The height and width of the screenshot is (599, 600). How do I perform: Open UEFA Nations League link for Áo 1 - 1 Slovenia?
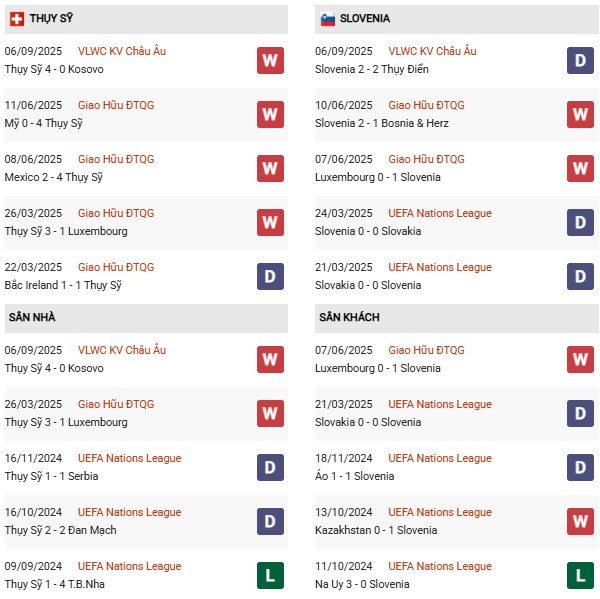440,458
